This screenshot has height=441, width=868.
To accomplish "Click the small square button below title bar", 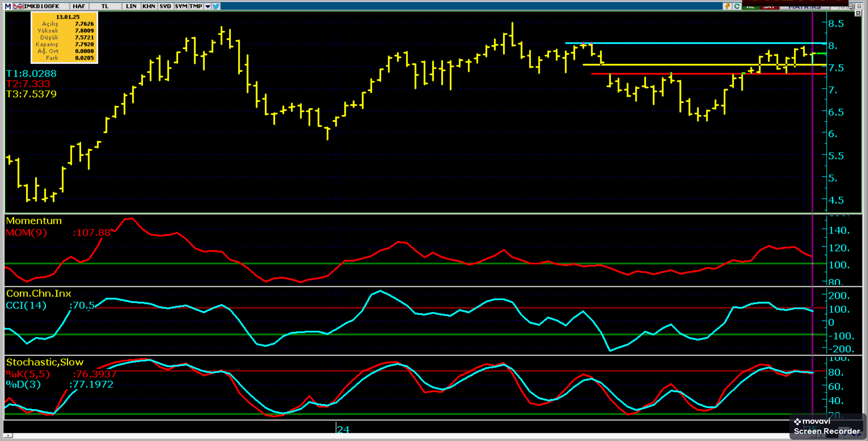I will click(x=858, y=13).
